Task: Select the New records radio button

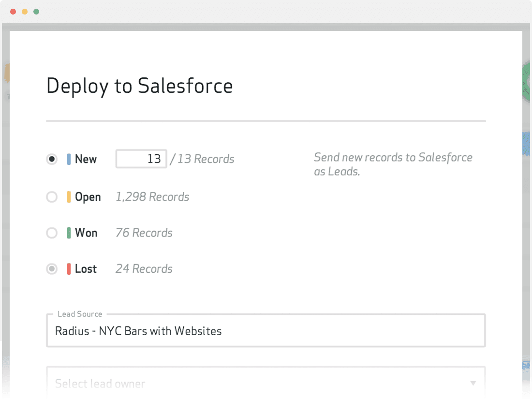Action: [52, 159]
